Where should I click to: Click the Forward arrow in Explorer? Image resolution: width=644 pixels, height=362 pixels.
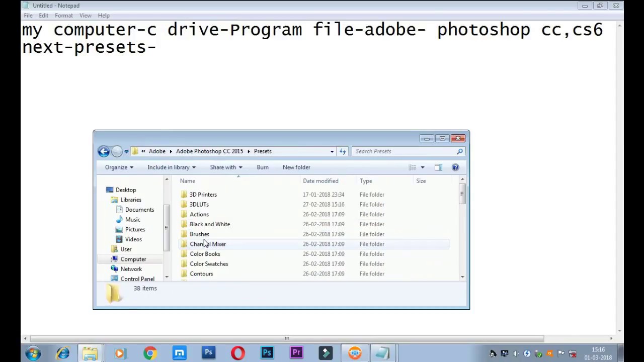(x=117, y=151)
